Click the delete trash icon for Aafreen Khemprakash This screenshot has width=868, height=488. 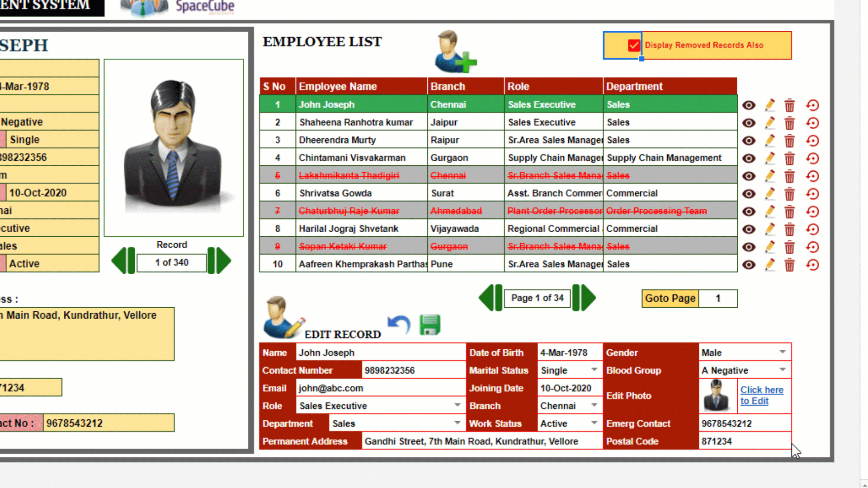point(790,264)
